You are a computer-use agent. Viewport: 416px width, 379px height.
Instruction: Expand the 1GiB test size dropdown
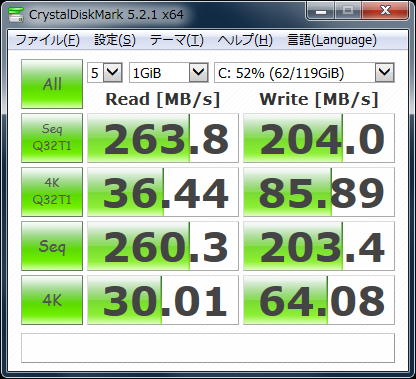[x=199, y=72]
